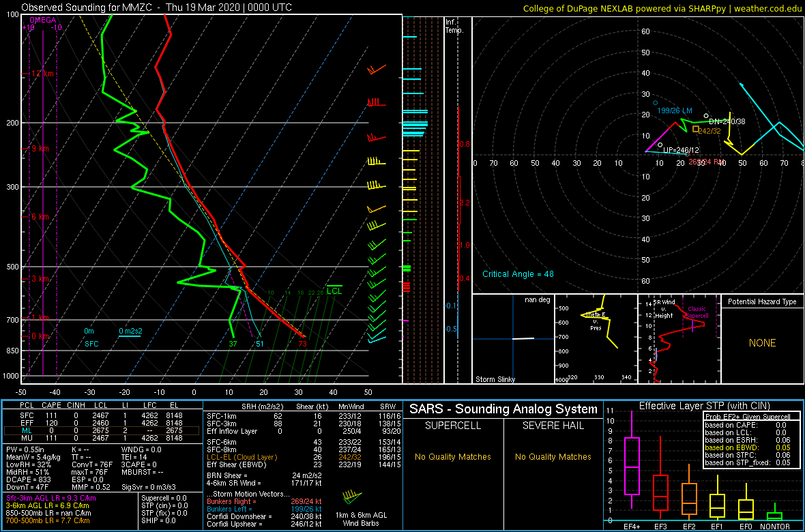Click the green LCL level marker
The image size is (805, 532).
click(x=334, y=290)
